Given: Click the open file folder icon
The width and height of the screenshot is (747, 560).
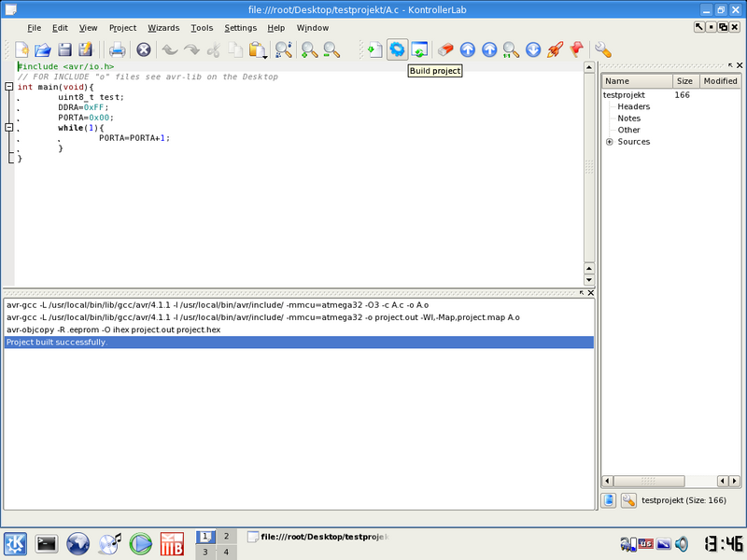Looking at the screenshot, I should pos(43,49).
